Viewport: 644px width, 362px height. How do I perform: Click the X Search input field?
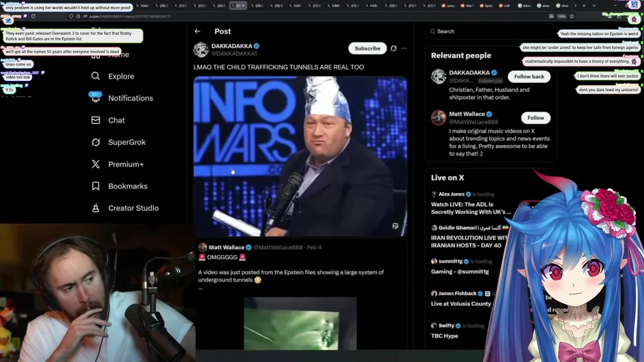(x=491, y=31)
